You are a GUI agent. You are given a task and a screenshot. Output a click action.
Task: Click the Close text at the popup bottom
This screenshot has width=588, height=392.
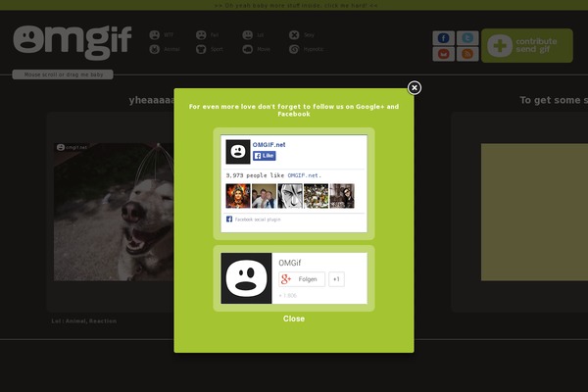pyautogui.click(x=294, y=318)
